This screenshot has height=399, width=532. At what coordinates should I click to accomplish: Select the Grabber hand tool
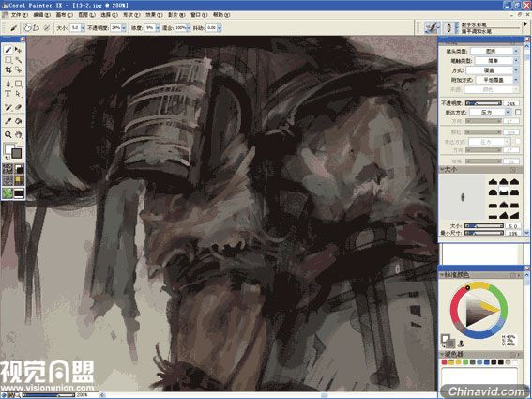click(19, 134)
